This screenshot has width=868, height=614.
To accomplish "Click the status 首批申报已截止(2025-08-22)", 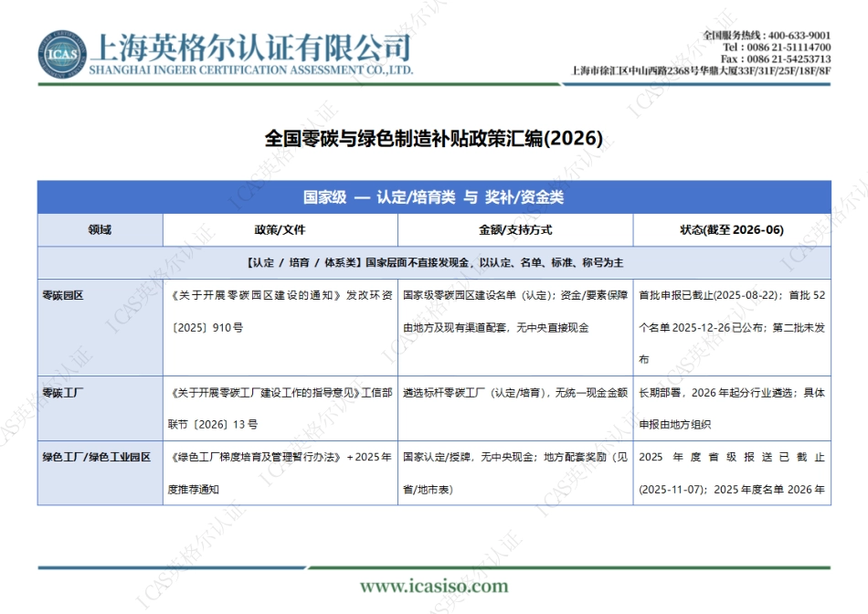I will click(709, 296).
